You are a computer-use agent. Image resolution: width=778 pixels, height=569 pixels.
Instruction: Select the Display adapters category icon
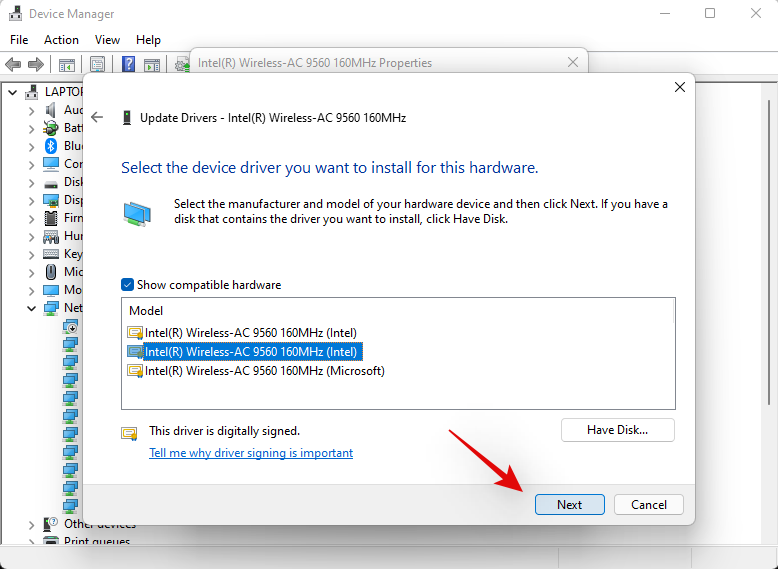click(51, 200)
